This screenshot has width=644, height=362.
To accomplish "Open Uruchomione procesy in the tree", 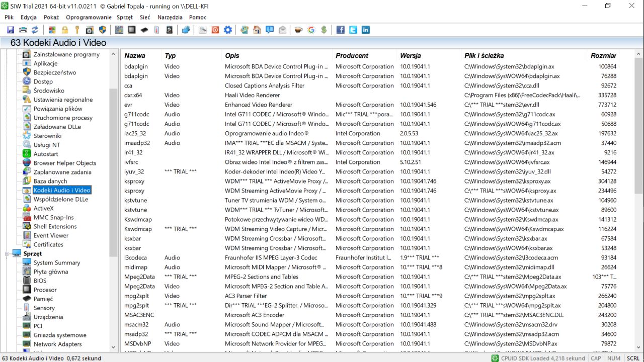I will (63, 118).
